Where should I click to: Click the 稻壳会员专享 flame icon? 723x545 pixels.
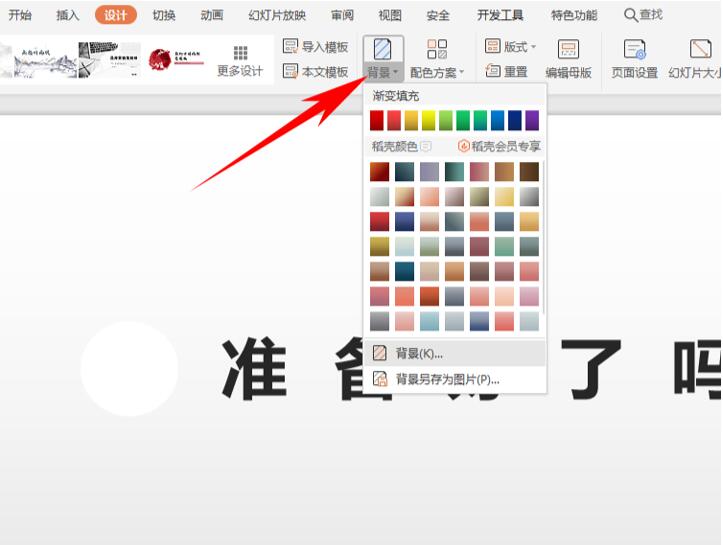(x=463, y=146)
